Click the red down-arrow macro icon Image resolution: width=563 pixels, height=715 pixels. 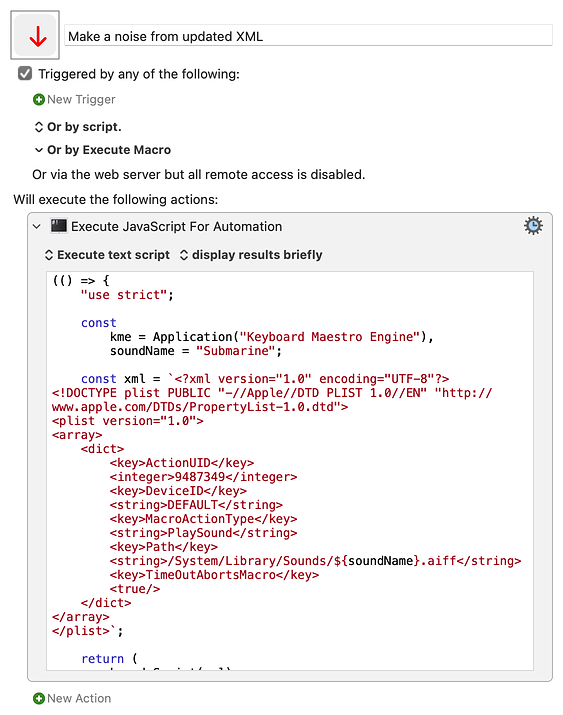pyautogui.click(x=35, y=36)
